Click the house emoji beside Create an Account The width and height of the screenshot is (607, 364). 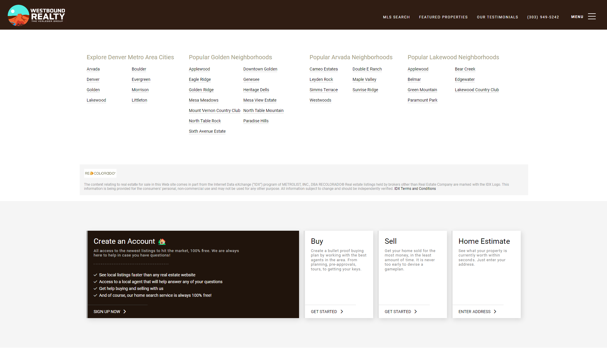click(162, 241)
